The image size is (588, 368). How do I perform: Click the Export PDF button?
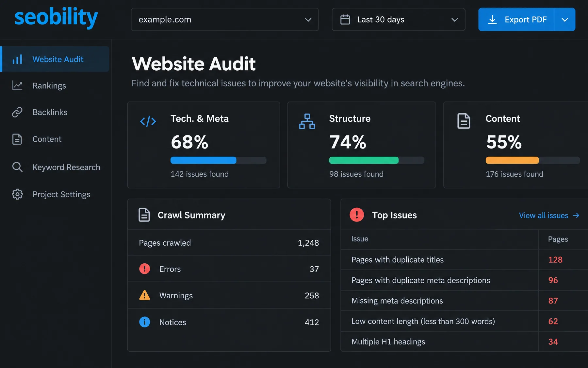(516, 20)
